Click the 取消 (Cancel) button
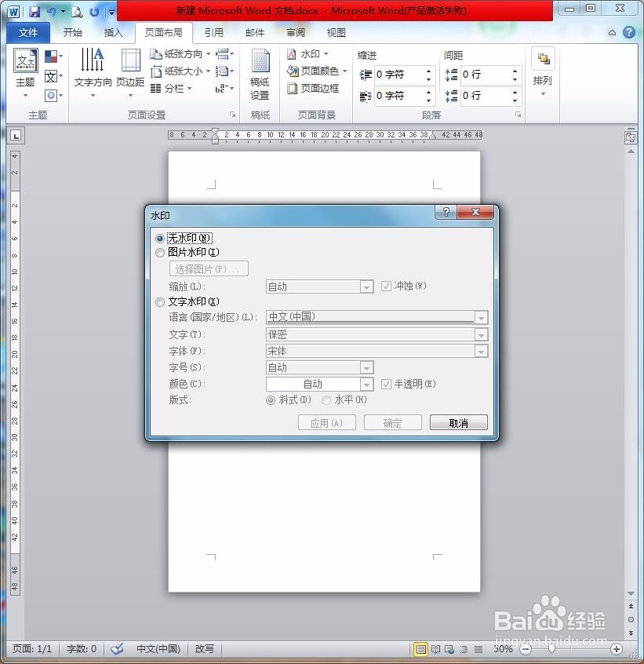 click(458, 421)
